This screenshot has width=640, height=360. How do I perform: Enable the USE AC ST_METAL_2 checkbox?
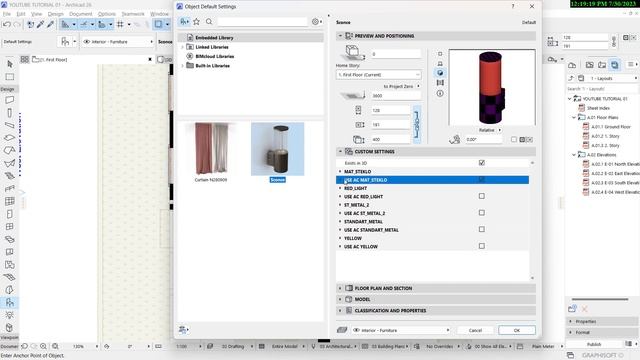click(482, 213)
